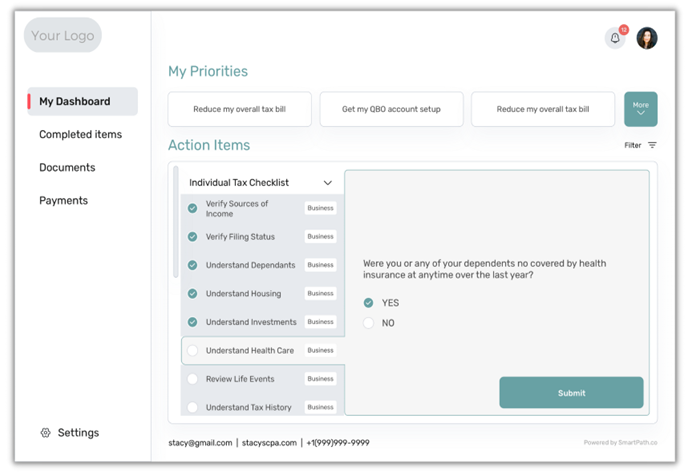Open the notifications bell icon
This screenshot has width=689, height=476.
point(615,38)
